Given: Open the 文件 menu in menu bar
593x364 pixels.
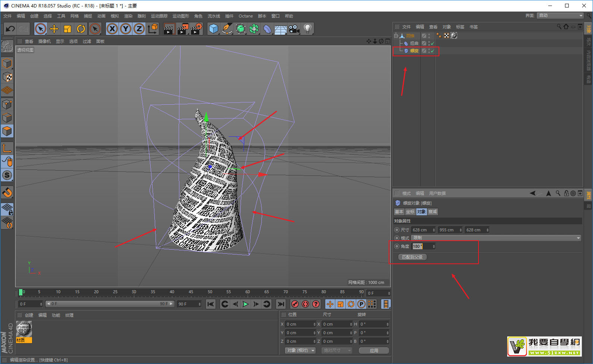Looking at the screenshot, I should pyautogui.click(x=7, y=16).
